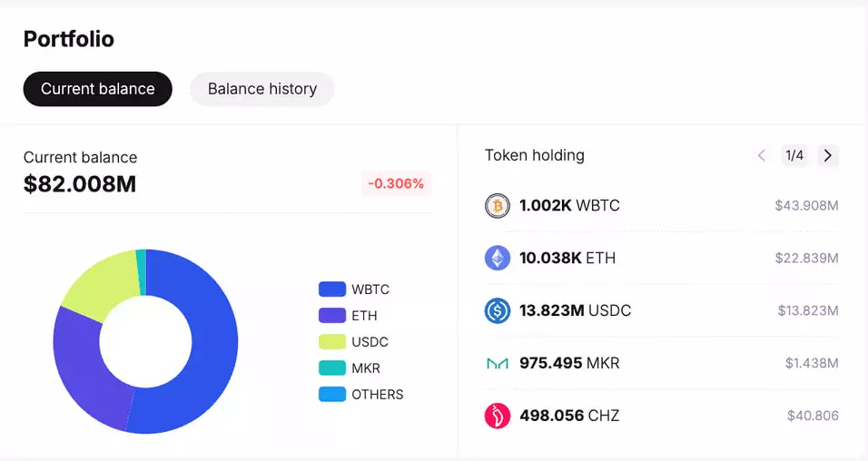Click the ETH legend color swatch
This screenshot has height=461, width=868.
pos(332,316)
